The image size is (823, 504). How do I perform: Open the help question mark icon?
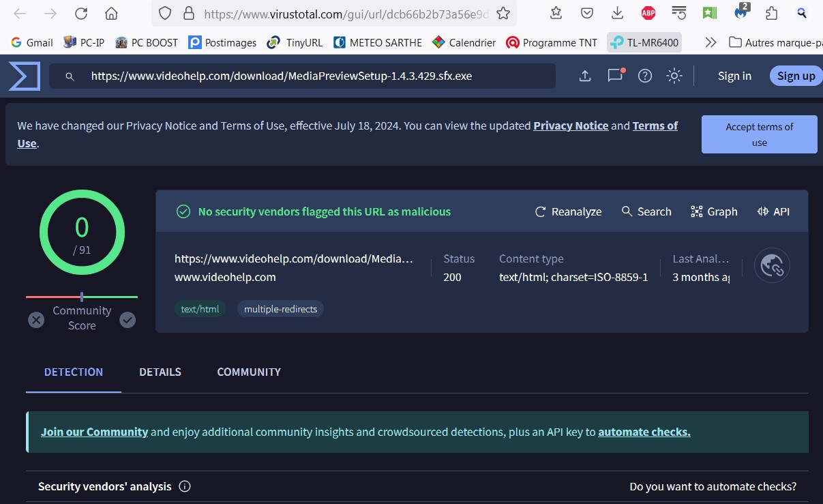(645, 76)
